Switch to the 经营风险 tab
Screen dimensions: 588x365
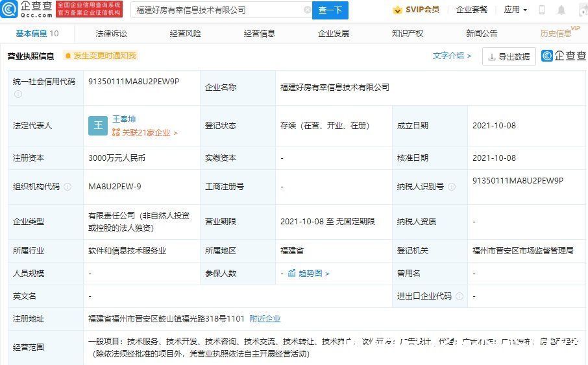(185, 33)
